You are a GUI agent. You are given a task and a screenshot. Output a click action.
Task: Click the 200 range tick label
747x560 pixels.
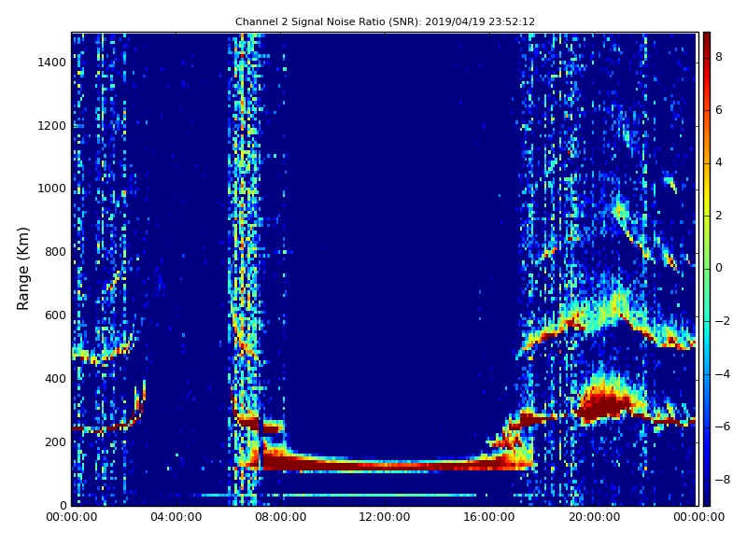click(55, 441)
